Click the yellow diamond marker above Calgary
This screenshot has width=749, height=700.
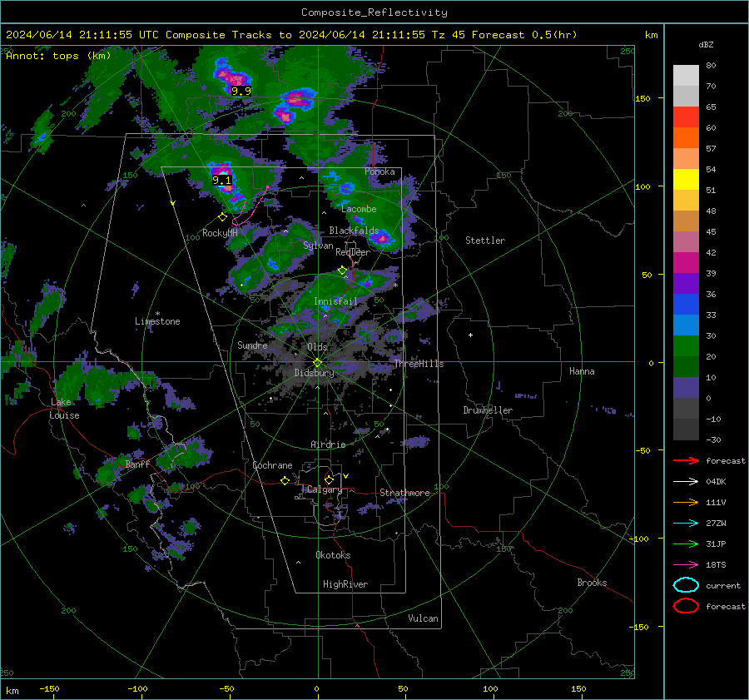[x=329, y=479]
